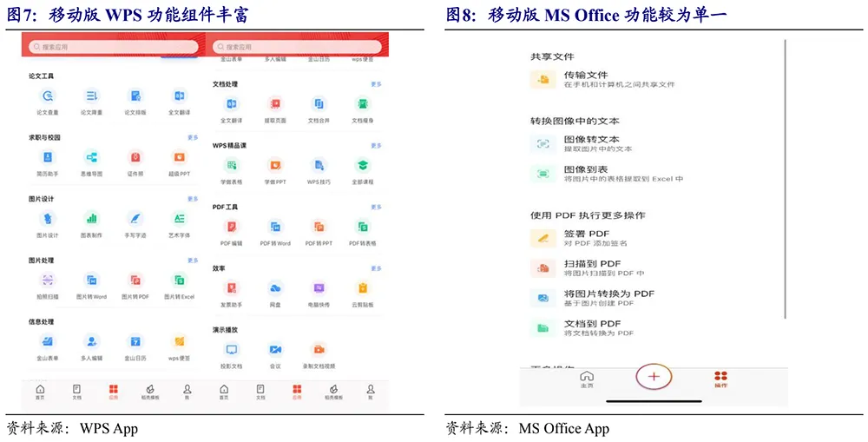Viewport: 868px width, 442px height.
Task: Go to 主页 tab in MS Office
Action: pos(587,379)
